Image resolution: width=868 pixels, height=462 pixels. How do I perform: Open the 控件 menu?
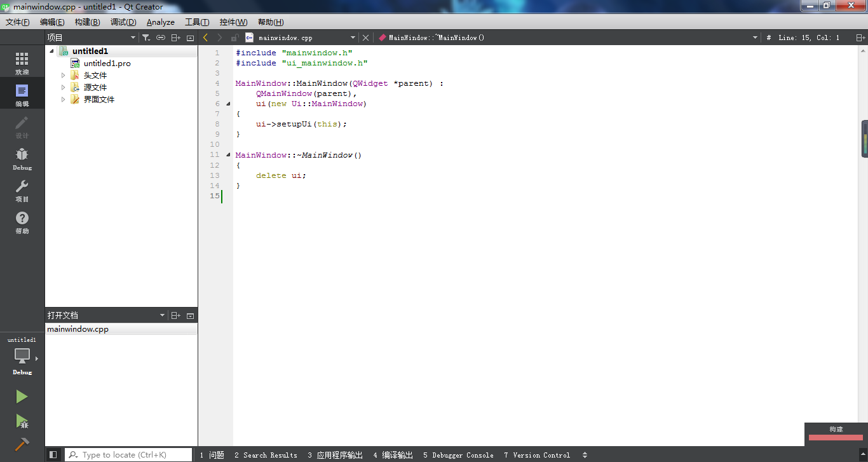pyautogui.click(x=233, y=22)
